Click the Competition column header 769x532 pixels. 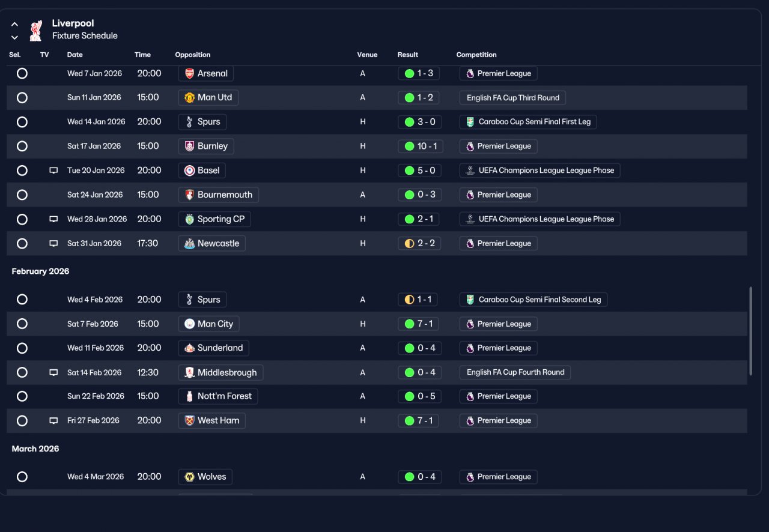click(x=476, y=55)
